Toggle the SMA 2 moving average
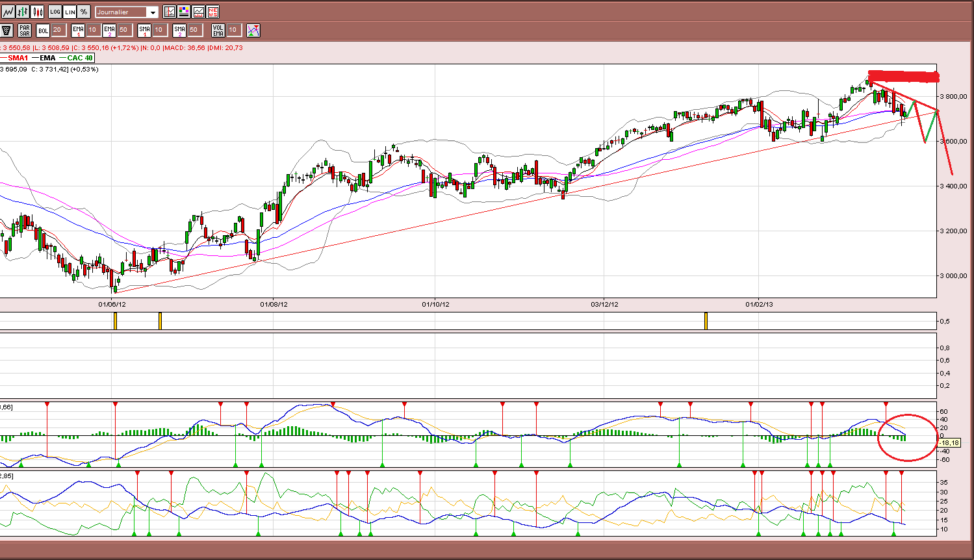Screen dimensions: 974x560 180,30
